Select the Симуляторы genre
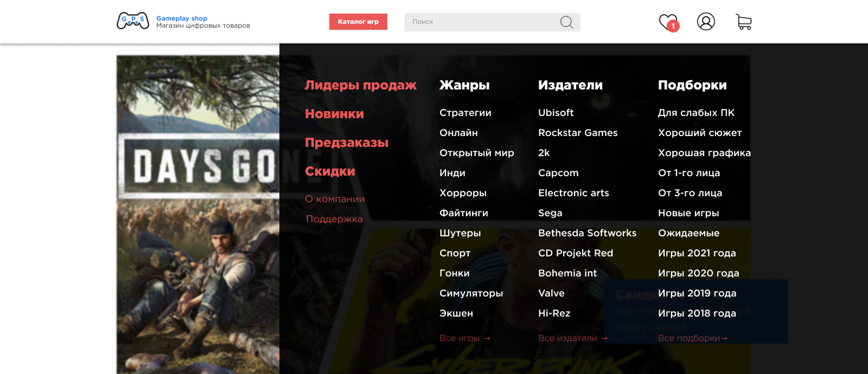Screen dimensions: 868x374 [x=471, y=293]
